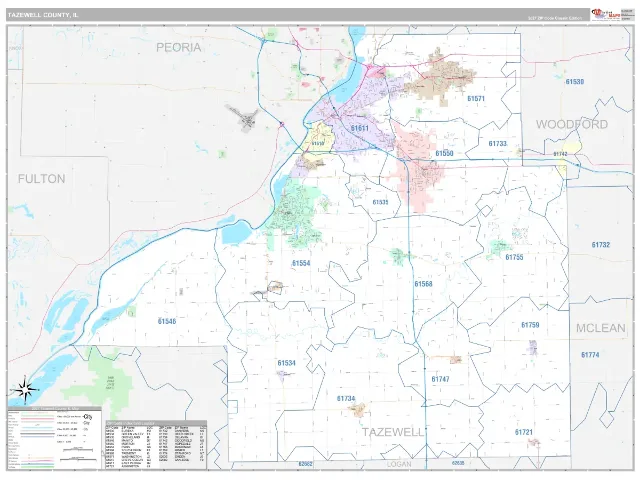Screen dimensions: 640x480
Task: Click the 'MCLEAN' county label
Action: pos(600,328)
